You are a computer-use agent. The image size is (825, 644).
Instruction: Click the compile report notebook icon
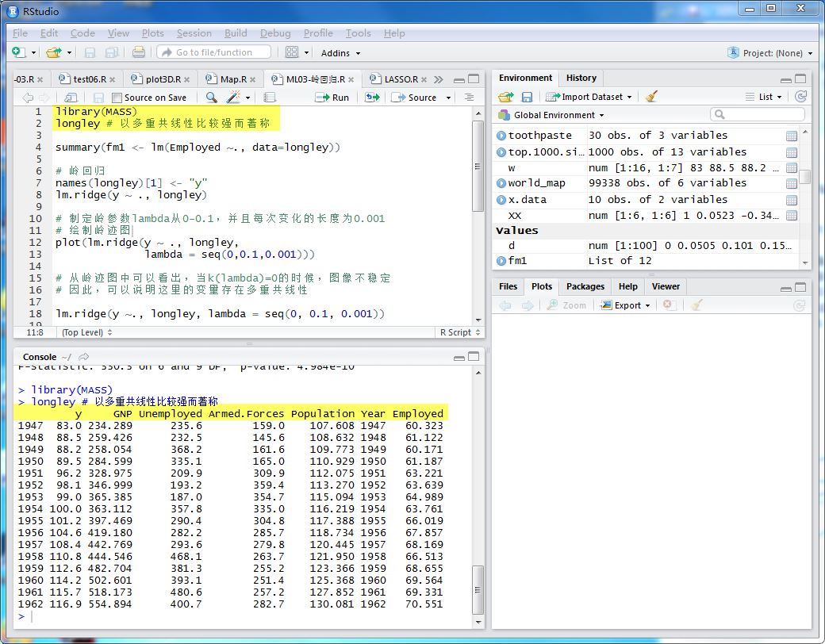pos(270,98)
